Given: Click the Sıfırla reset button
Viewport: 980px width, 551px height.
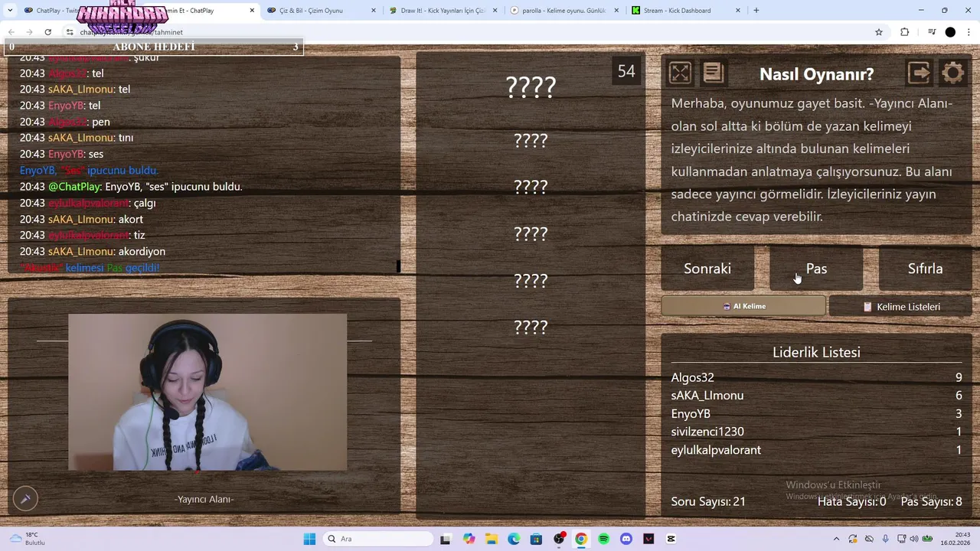Looking at the screenshot, I should pyautogui.click(x=925, y=269).
